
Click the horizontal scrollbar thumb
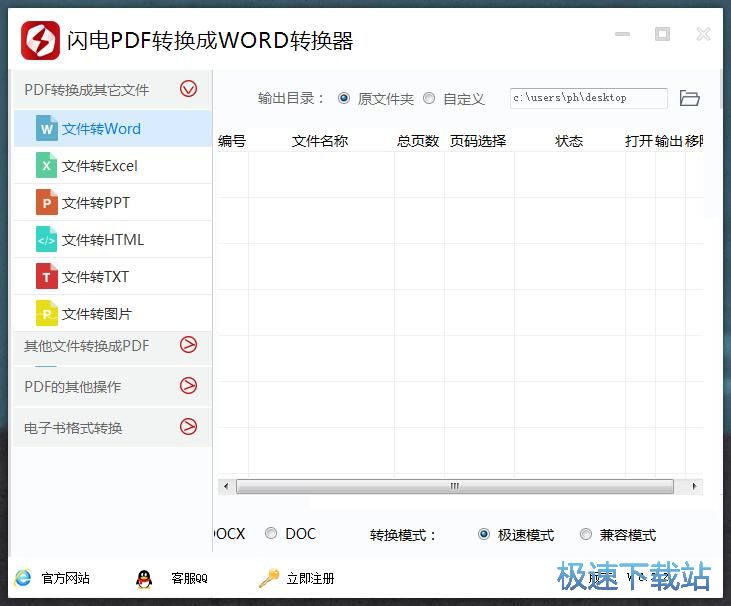point(455,486)
